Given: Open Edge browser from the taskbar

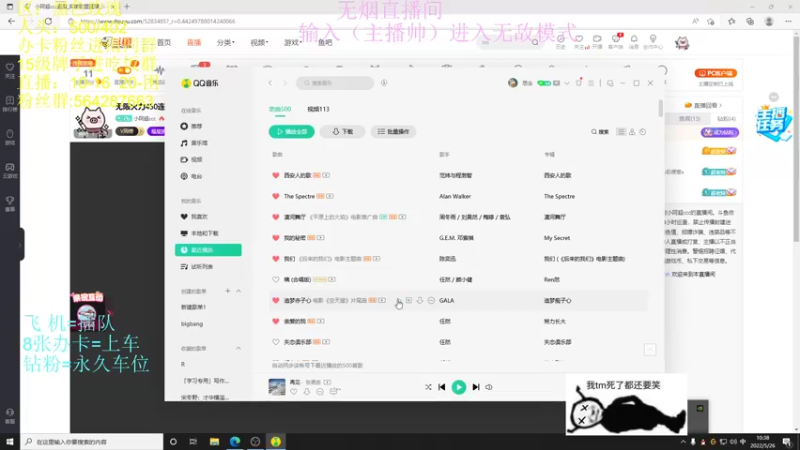Looking at the screenshot, I should tap(235, 442).
